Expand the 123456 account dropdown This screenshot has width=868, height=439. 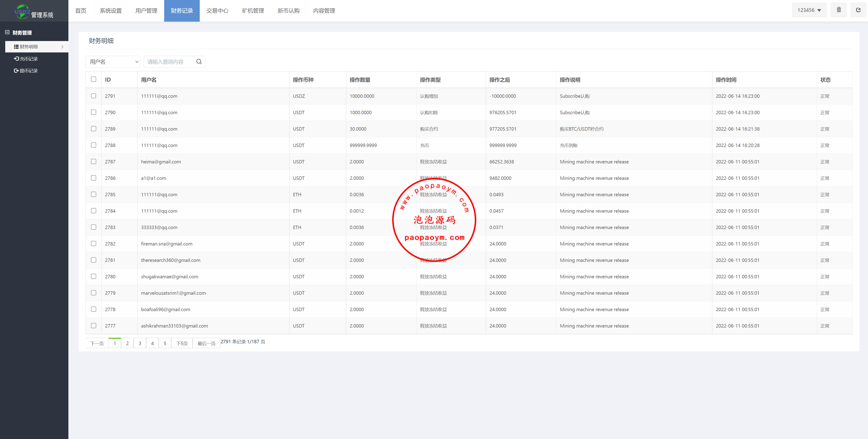pyautogui.click(x=809, y=10)
